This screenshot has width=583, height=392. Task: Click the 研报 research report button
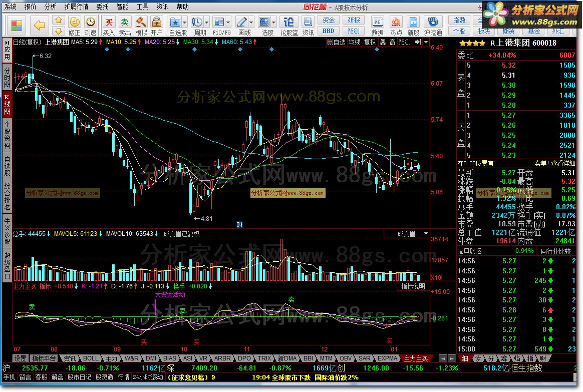tap(354, 20)
